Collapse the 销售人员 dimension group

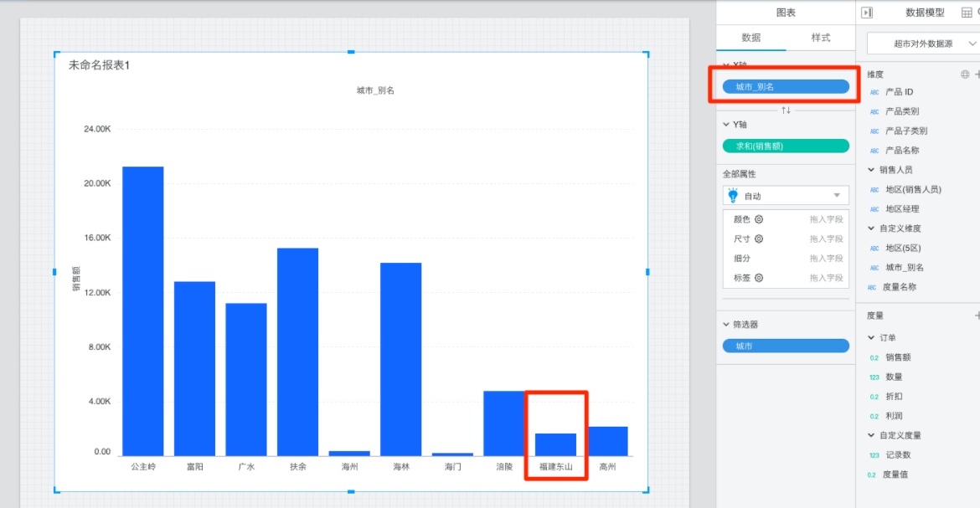871,170
